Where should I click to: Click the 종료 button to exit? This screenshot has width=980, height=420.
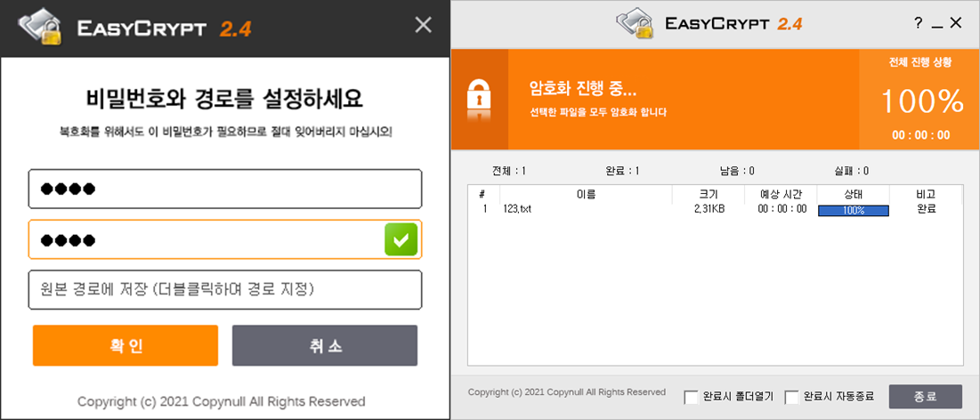925,396
